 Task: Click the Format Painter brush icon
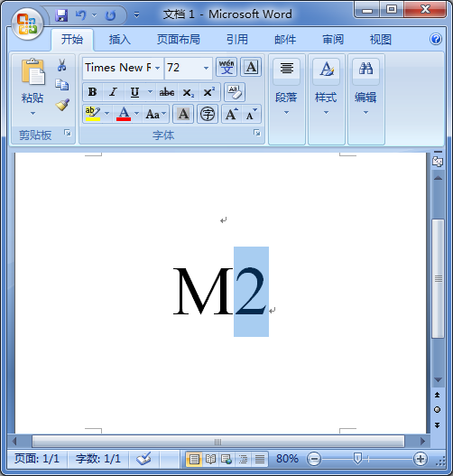pos(62,105)
